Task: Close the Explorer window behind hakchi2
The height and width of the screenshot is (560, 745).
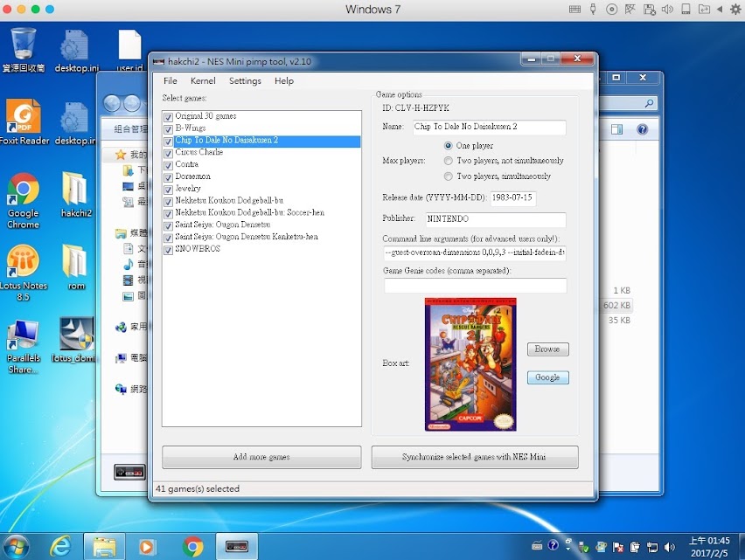Action: 643,78
